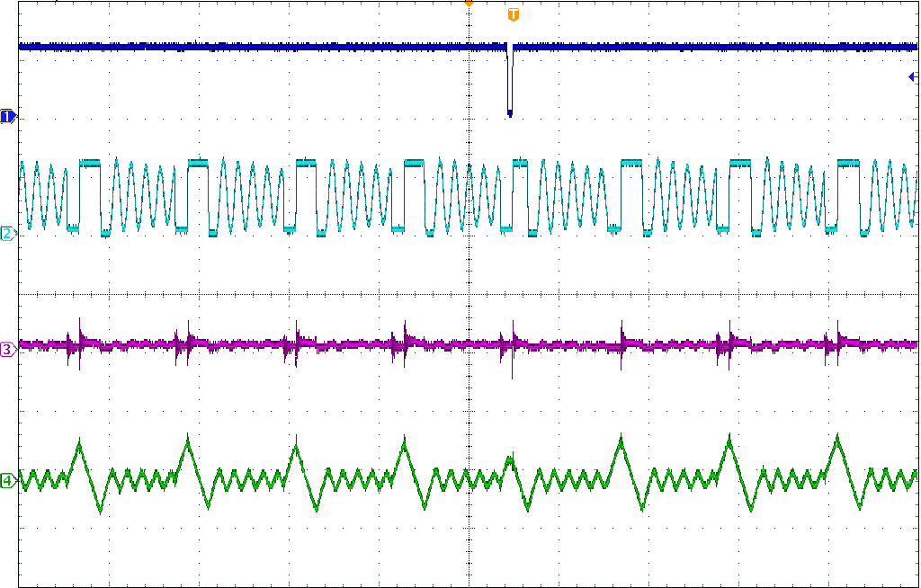Image resolution: width=921 pixels, height=588 pixels.
Task: Click the blue channel 1 ground marker
Action: (x=8, y=117)
